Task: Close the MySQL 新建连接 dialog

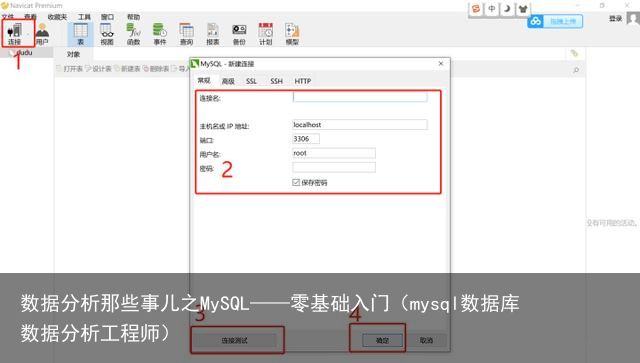Action: [x=441, y=63]
